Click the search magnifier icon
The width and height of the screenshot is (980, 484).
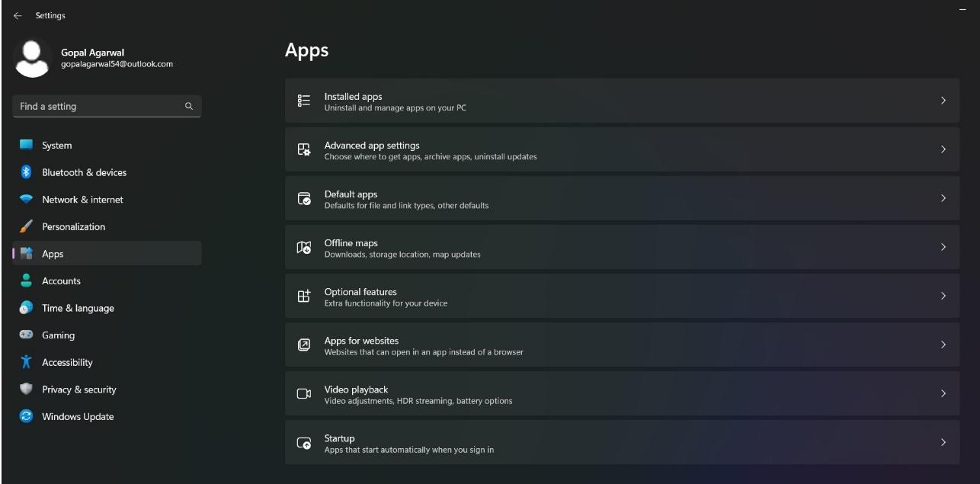coord(189,107)
